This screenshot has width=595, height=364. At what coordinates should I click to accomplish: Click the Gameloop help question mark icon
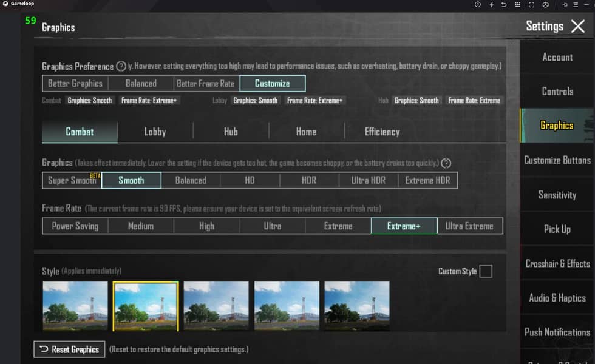(478, 4)
